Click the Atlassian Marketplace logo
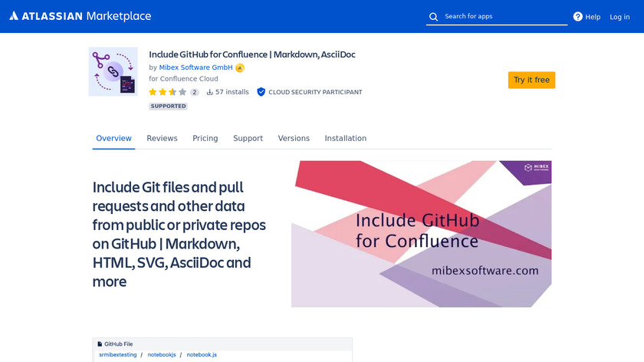The image size is (644, 362). 80,16
